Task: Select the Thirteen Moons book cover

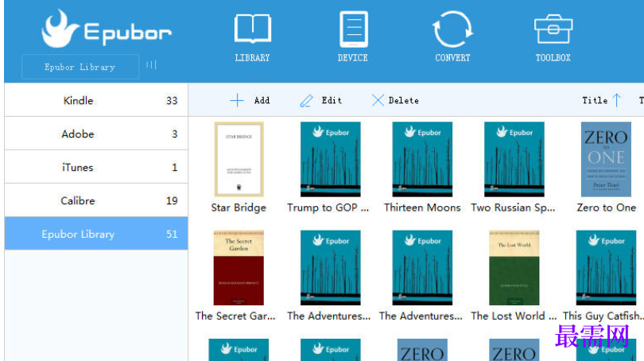Action: coord(422,159)
